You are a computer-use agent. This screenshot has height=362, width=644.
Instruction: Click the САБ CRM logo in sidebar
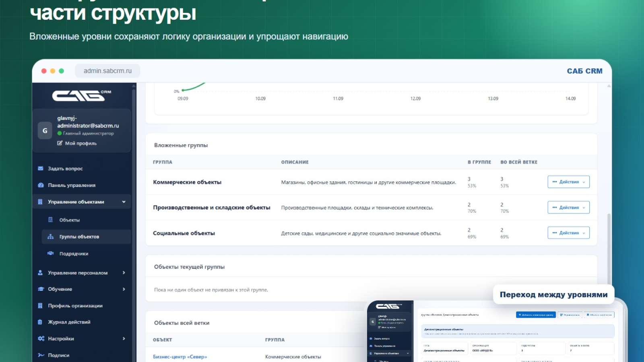pos(82,95)
